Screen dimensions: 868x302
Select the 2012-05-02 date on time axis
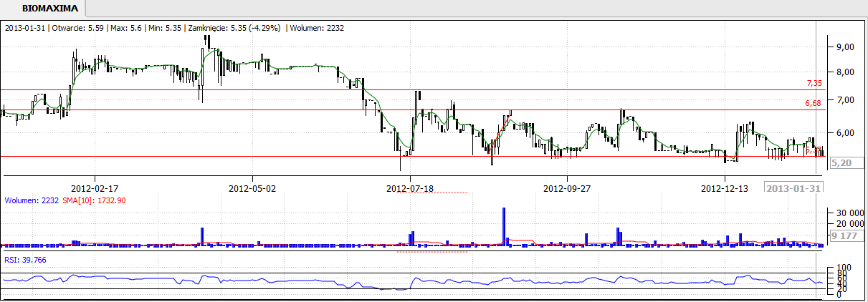point(252,189)
